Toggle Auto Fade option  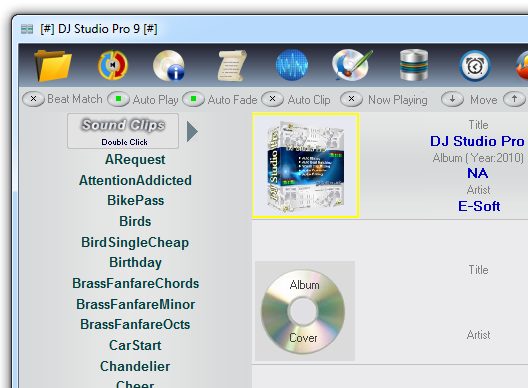coord(194,99)
